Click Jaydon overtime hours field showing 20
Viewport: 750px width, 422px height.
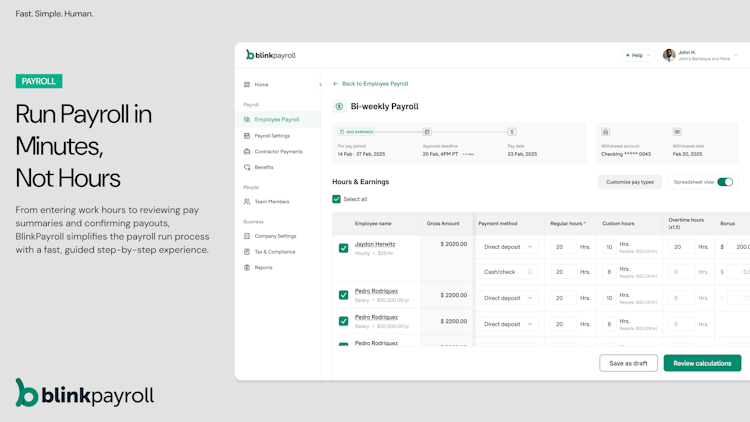click(x=681, y=247)
